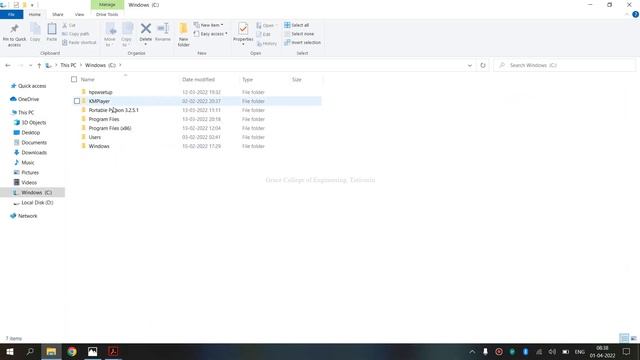Click Paste shortcut in ribbon
640x360 pixels.
(x=79, y=42)
